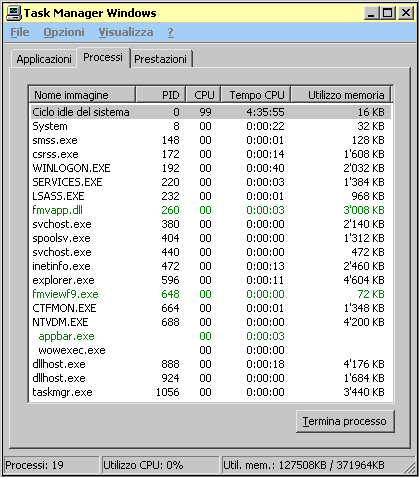Sort by Utilizzo memoria column header
Image resolution: width=419 pixels, height=477 pixels.
tap(341, 95)
